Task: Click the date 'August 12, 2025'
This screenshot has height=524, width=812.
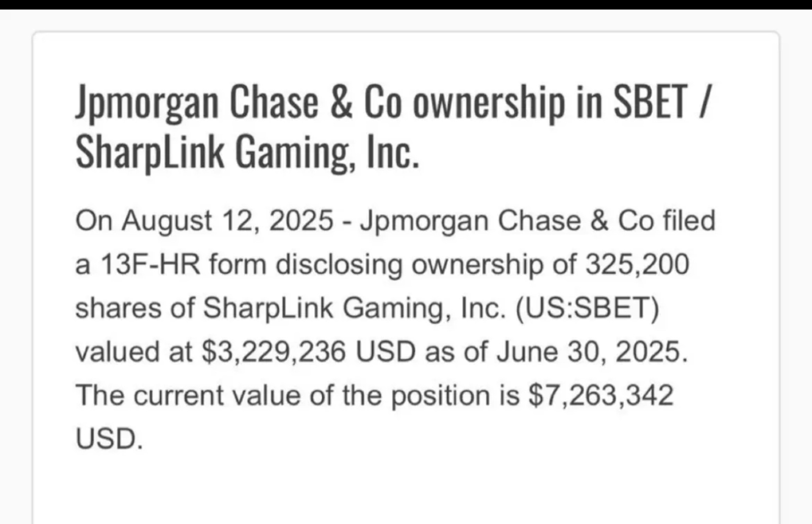Action: [x=227, y=222]
